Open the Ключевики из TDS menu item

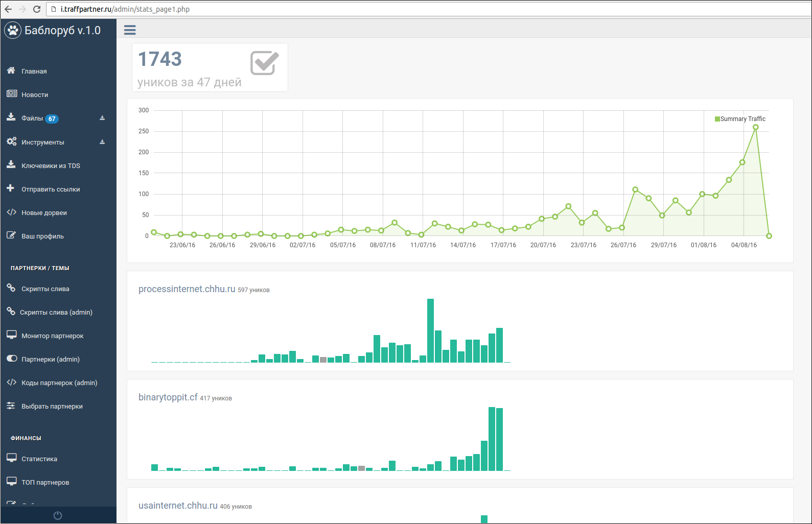(51, 166)
